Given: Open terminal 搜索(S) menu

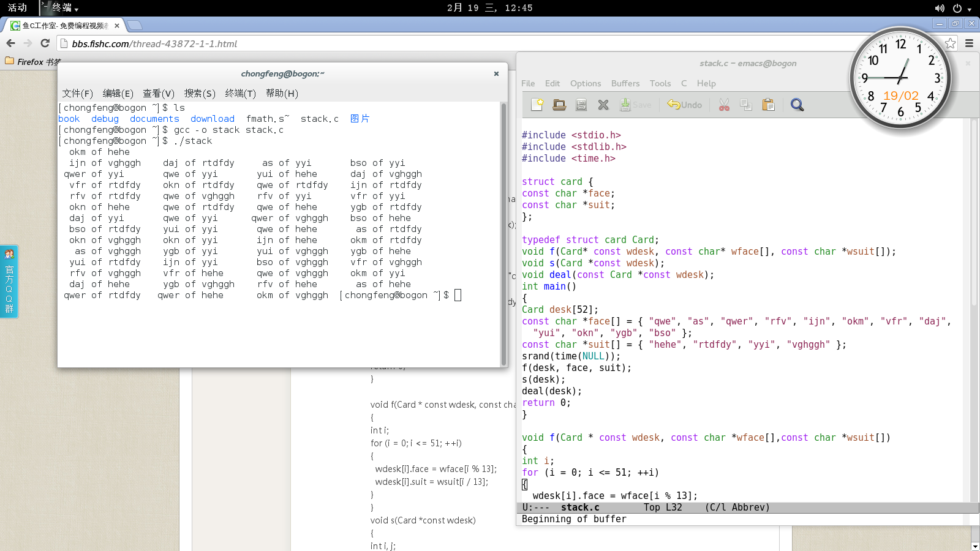Looking at the screenshot, I should coord(200,93).
